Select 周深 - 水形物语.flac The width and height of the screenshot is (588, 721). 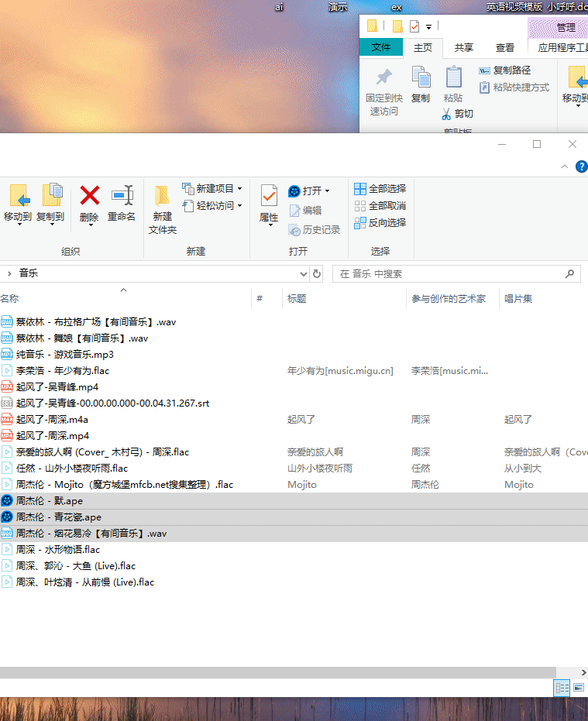[58, 550]
